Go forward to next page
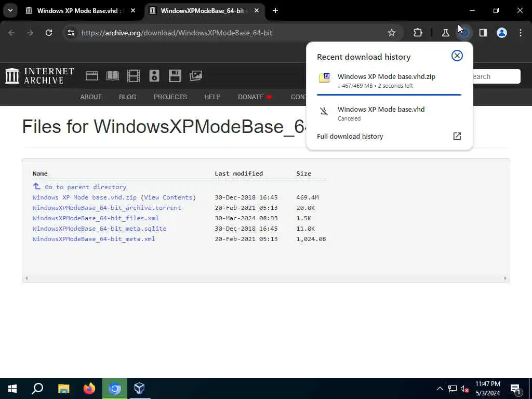 [x=30, y=33]
